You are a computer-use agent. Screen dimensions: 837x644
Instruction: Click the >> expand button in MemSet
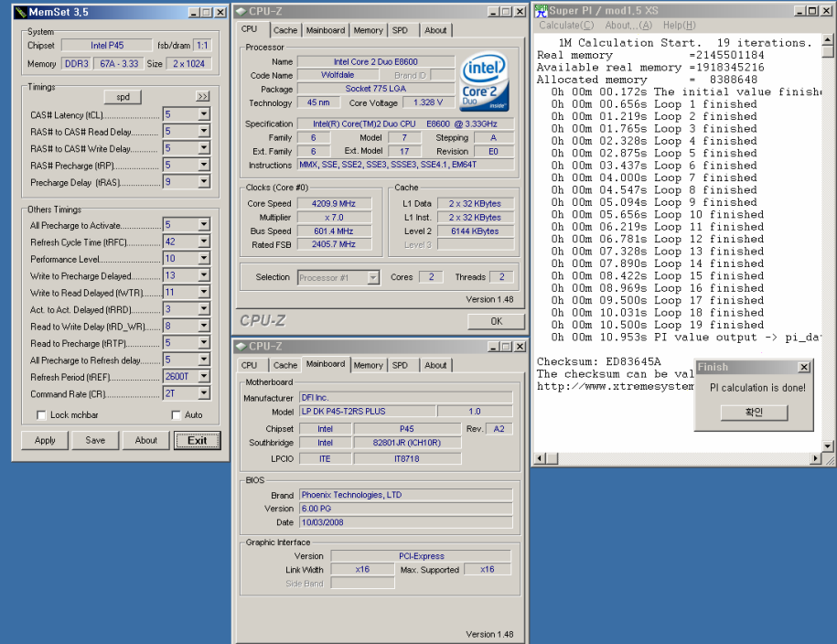click(202, 97)
